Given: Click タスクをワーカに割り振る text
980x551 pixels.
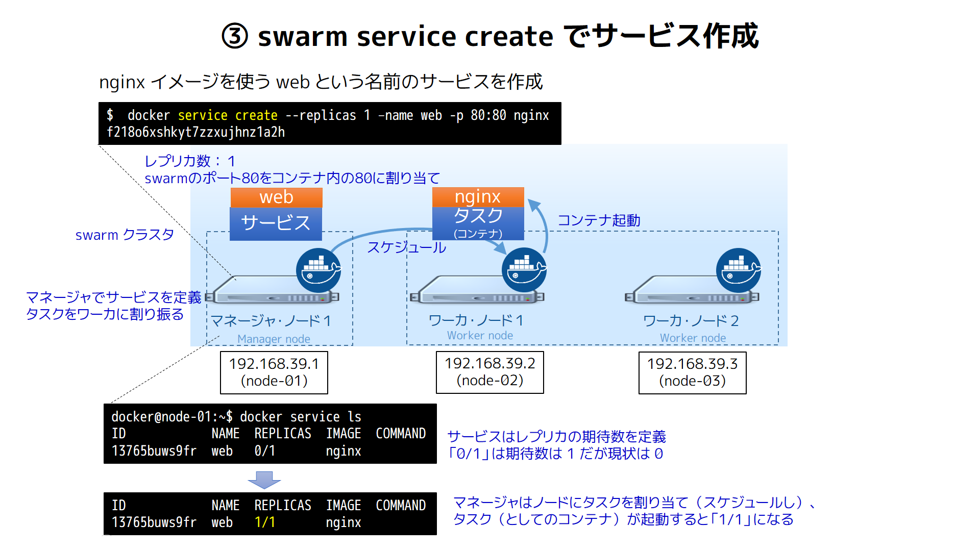Looking at the screenshot, I should [x=105, y=314].
